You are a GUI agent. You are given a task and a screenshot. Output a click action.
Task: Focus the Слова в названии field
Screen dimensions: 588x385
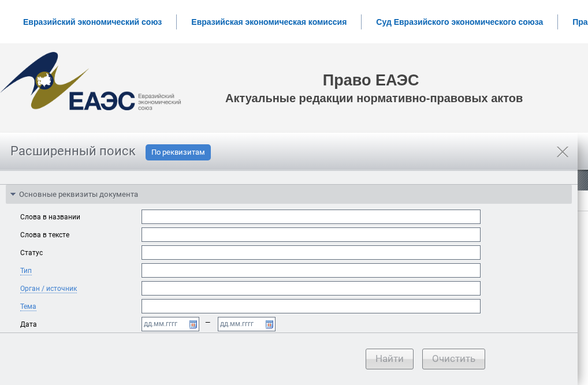311,216
